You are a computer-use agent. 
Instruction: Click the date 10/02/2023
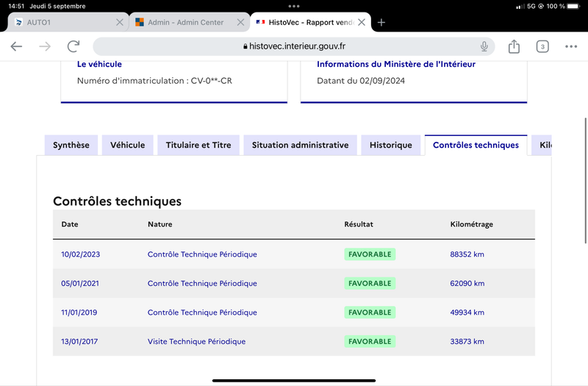(81, 254)
